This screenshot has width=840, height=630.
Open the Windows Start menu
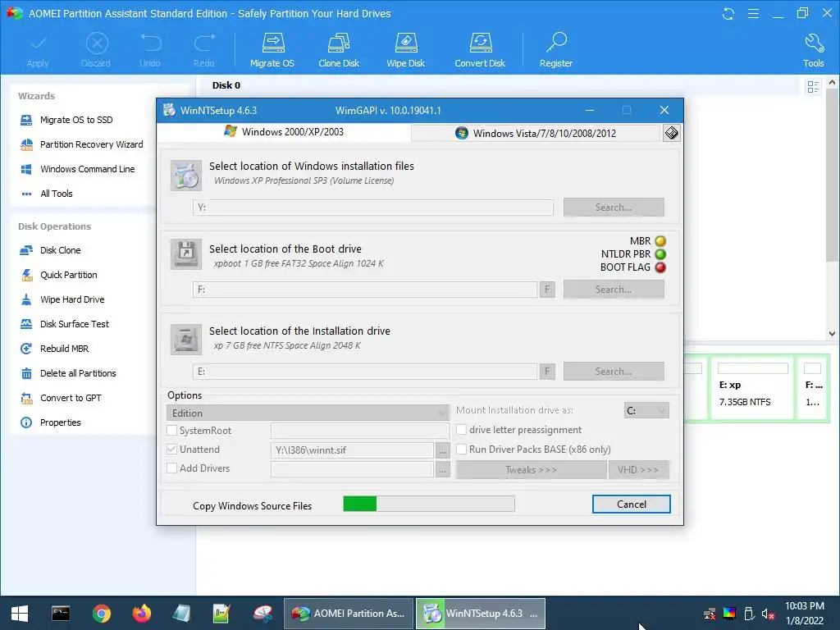[x=20, y=614]
